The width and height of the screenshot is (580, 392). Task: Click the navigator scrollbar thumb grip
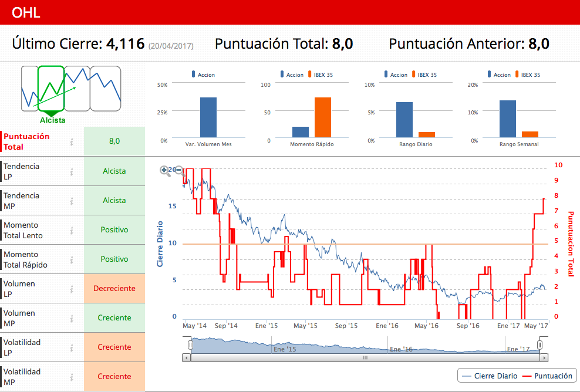click(365, 358)
